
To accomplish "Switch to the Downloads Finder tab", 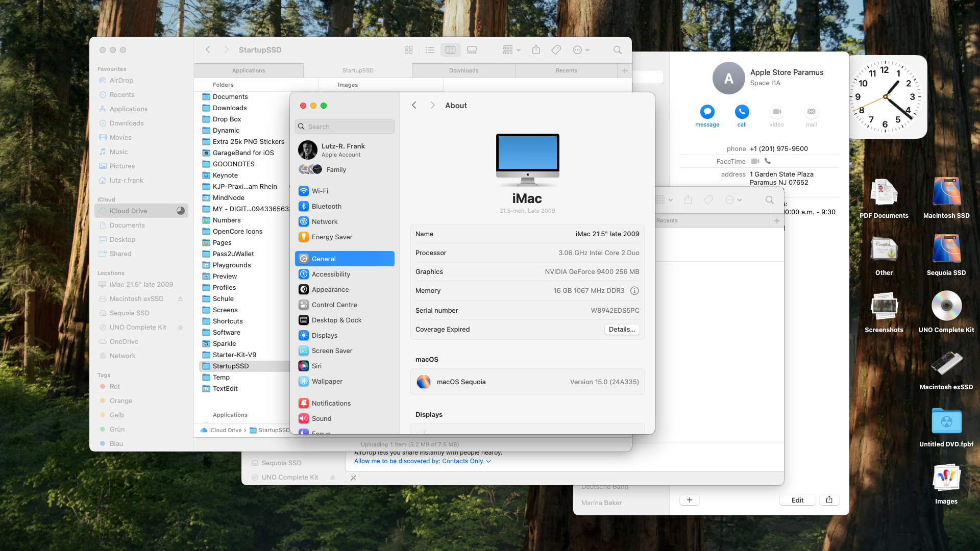I will (464, 70).
